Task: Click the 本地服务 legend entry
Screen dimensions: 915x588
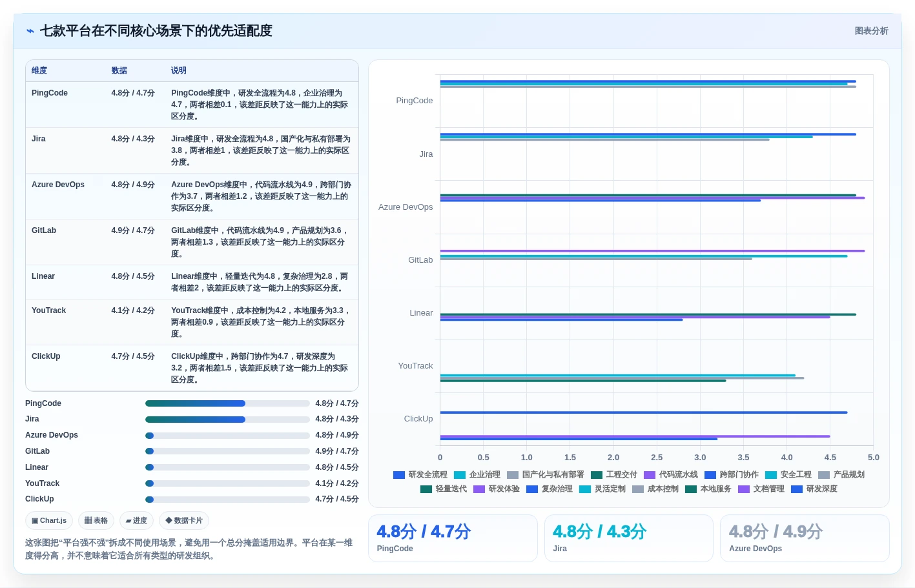Action: click(x=708, y=489)
